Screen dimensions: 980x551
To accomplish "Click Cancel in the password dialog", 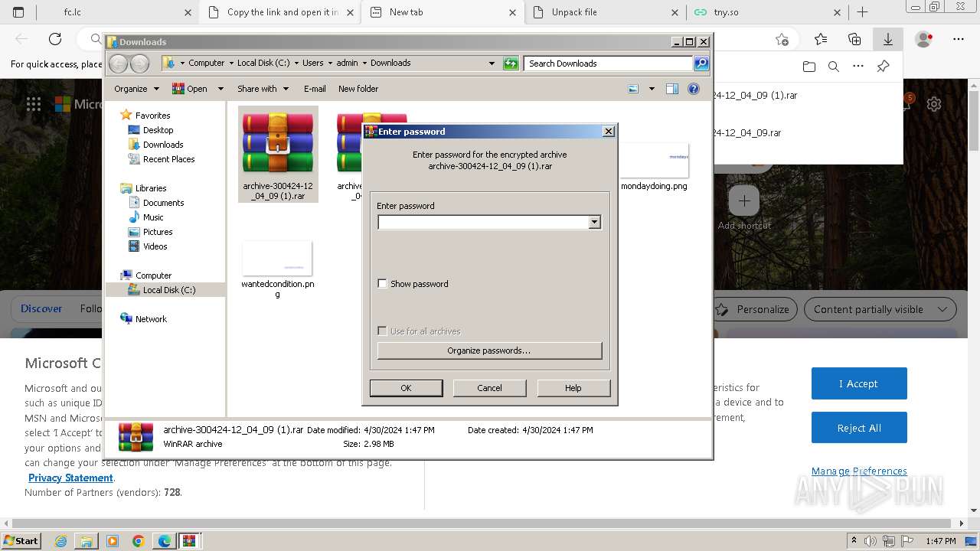I will [489, 388].
